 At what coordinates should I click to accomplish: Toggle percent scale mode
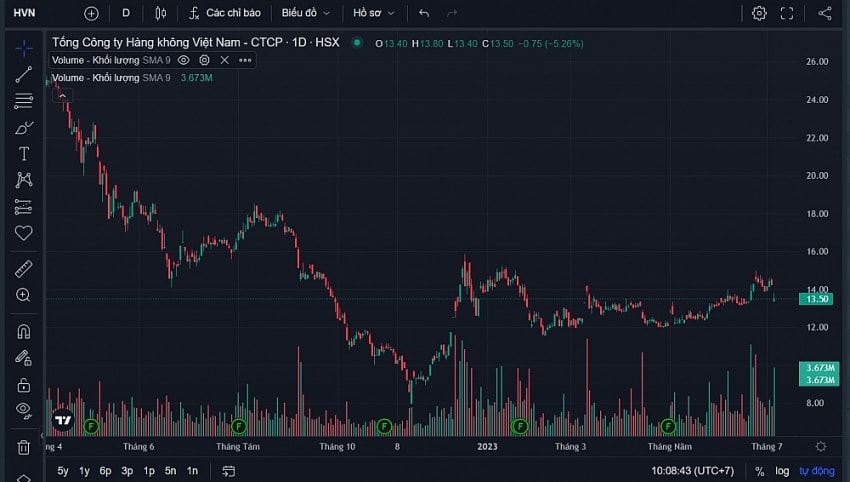tap(759, 471)
